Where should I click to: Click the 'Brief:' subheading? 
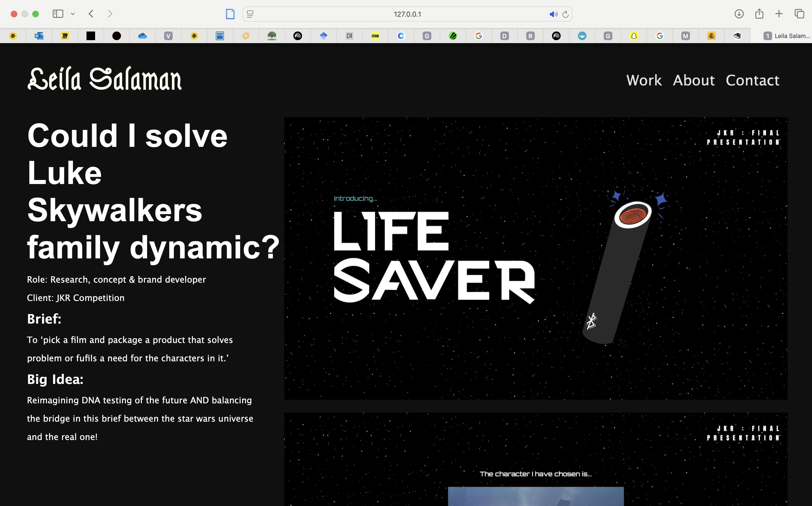pyautogui.click(x=44, y=319)
